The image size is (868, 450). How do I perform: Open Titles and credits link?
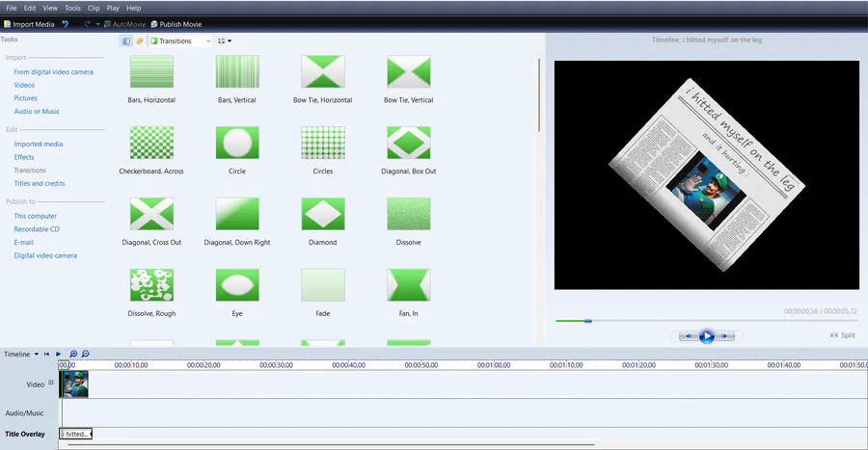[40, 183]
